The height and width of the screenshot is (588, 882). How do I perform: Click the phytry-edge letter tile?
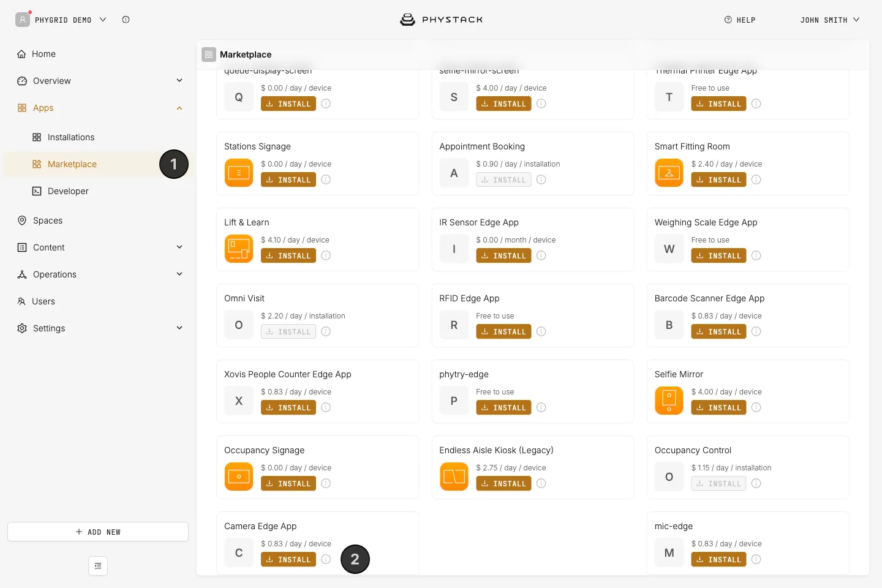[454, 401]
